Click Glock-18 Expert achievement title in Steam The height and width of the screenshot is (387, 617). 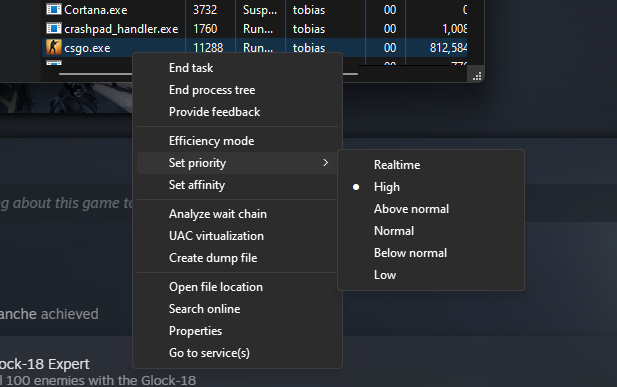pos(44,364)
